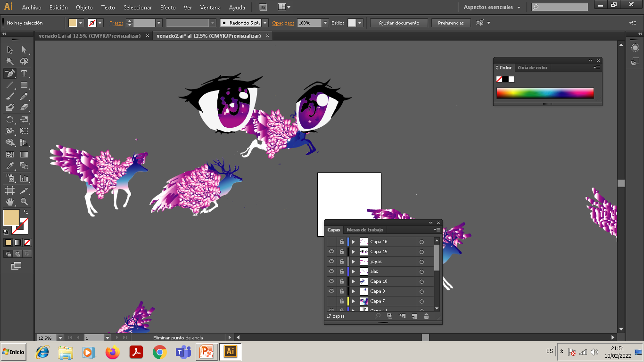Click the Preferencias button
This screenshot has height=362, width=644.
click(451, 23)
